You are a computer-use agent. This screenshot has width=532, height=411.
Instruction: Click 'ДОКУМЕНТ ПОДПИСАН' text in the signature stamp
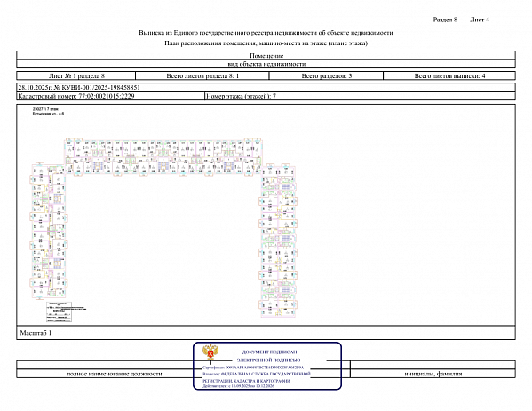pos(269,352)
